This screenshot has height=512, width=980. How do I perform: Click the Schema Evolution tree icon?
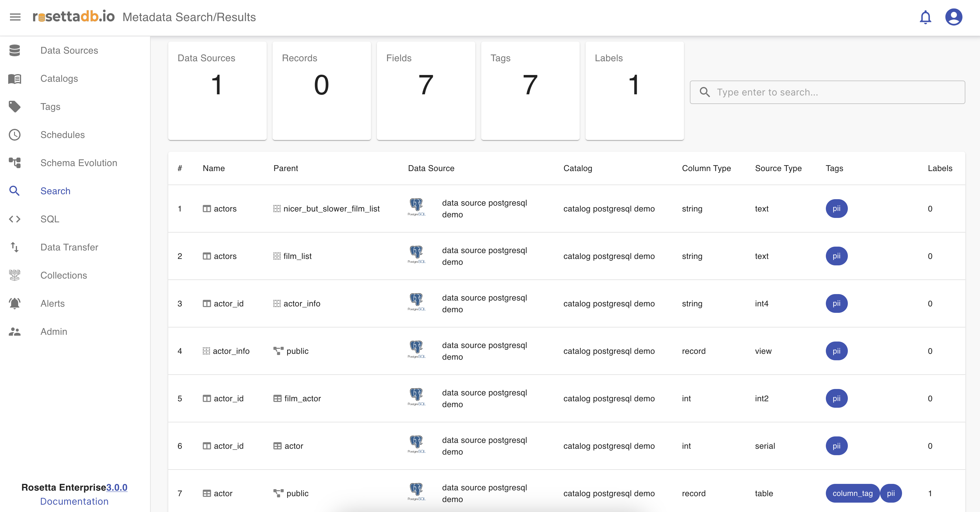click(15, 163)
